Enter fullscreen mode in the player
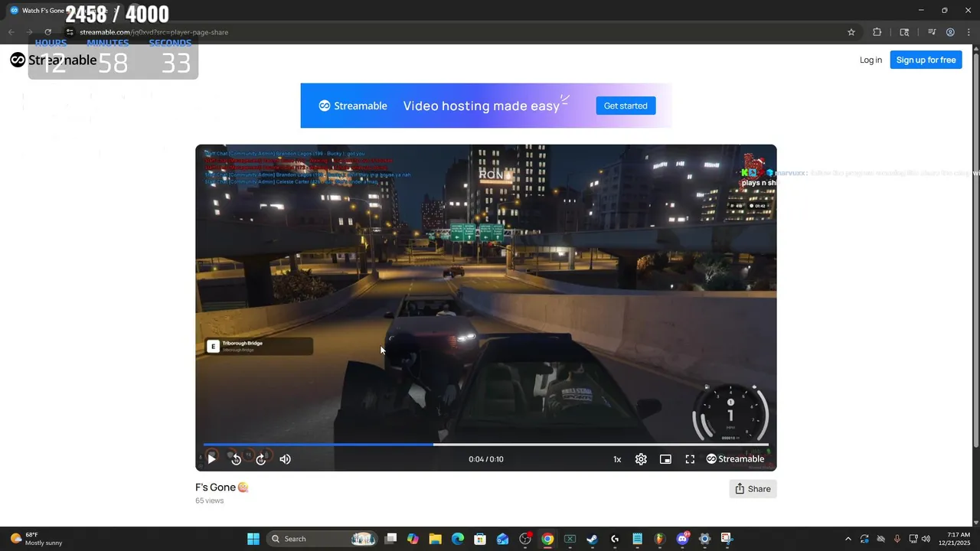Screen dimensions: 980x551 click(x=690, y=459)
